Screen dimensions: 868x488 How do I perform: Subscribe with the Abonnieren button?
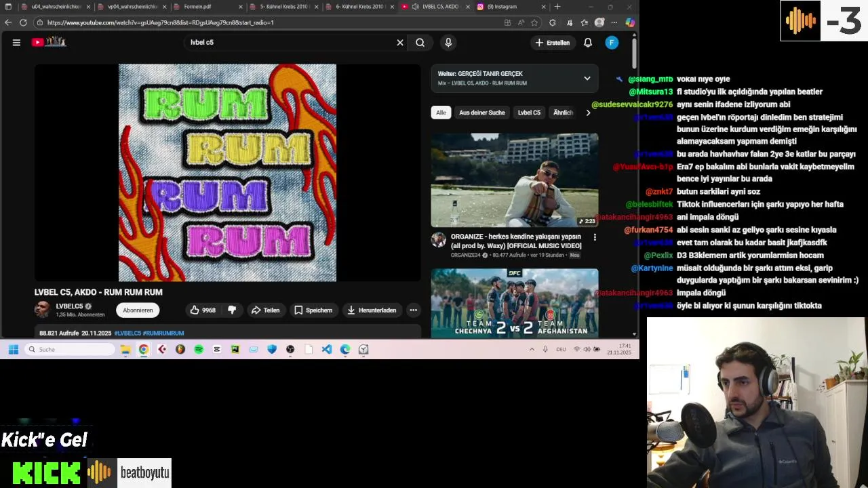(x=138, y=310)
